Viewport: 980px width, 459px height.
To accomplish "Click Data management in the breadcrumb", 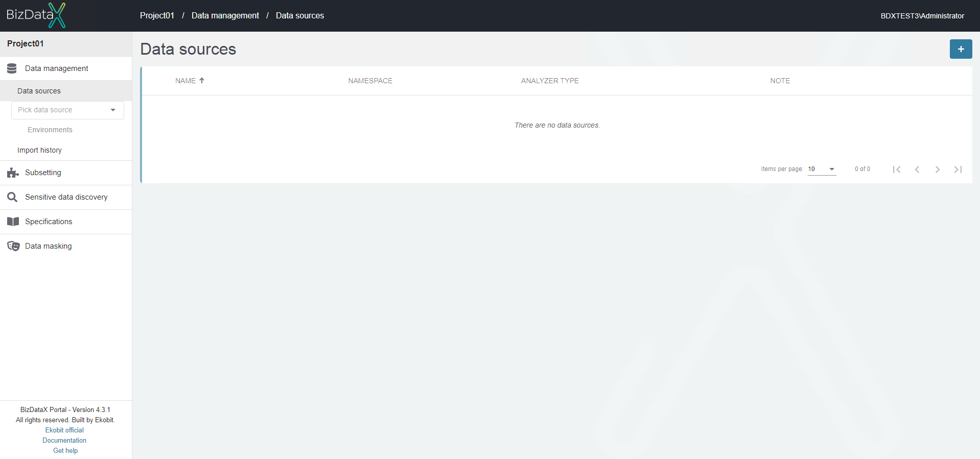I will pyautogui.click(x=225, y=16).
